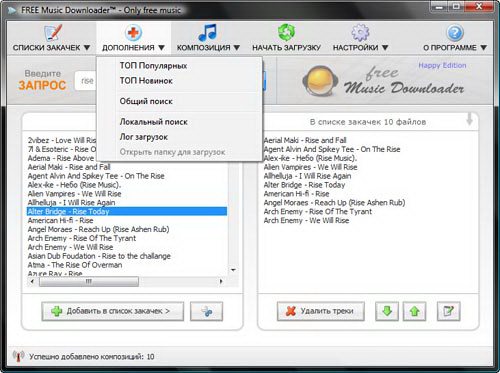
Task: Click the app icon in the title bar
Action: tap(12, 10)
